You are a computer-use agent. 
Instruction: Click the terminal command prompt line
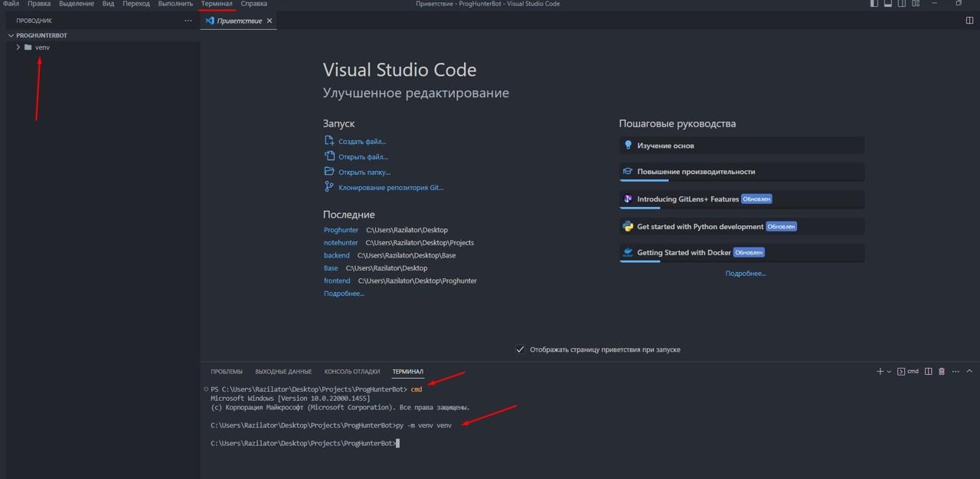[305, 443]
